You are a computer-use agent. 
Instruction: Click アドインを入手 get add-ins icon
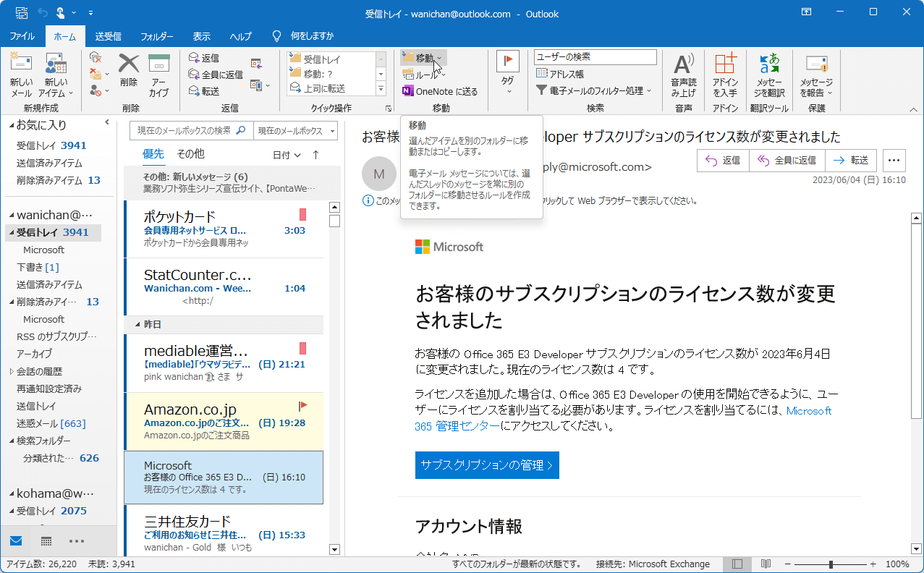click(725, 76)
